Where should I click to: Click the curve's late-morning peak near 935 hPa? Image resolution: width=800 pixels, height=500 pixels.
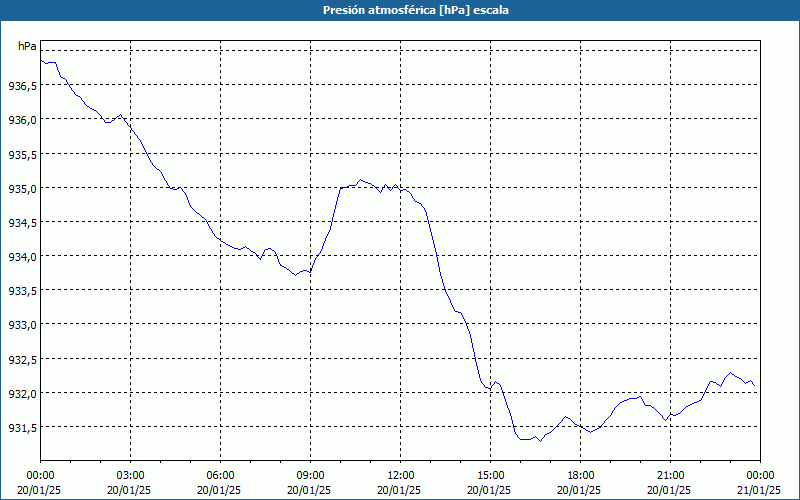(x=361, y=180)
